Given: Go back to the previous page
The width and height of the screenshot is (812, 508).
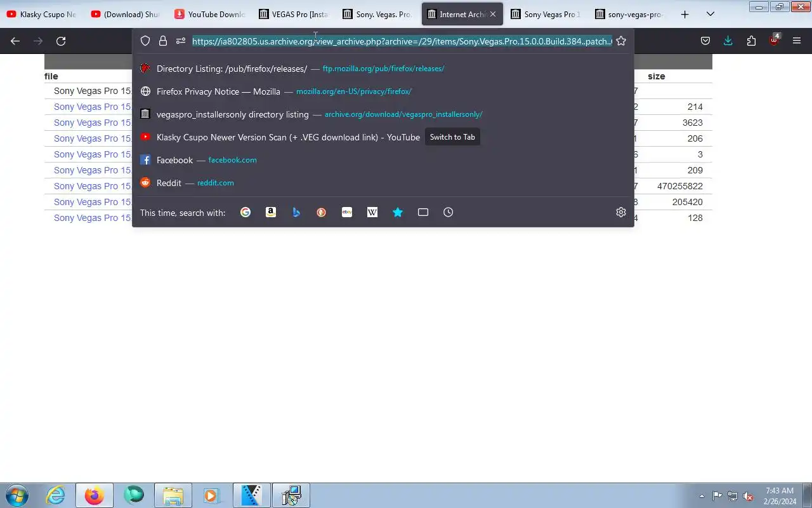Looking at the screenshot, I should [x=15, y=41].
